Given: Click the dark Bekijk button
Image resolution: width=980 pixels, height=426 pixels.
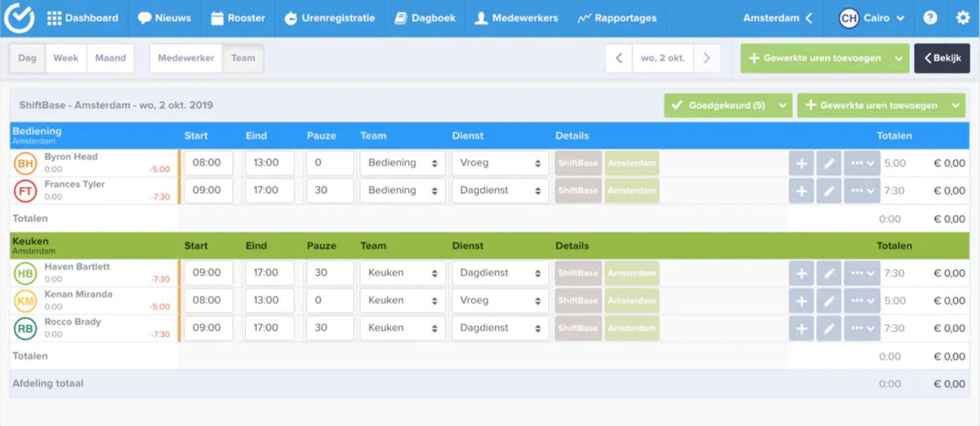Looking at the screenshot, I should 942,58.
